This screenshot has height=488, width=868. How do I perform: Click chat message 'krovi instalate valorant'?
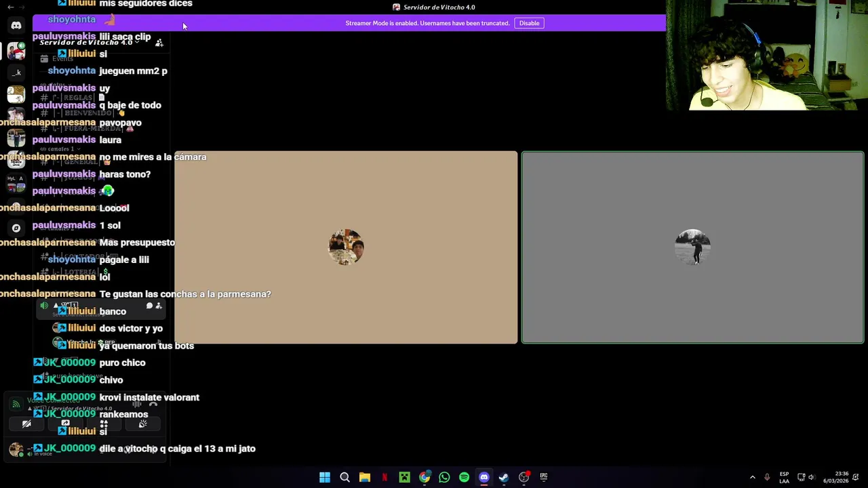click(149, 397)
